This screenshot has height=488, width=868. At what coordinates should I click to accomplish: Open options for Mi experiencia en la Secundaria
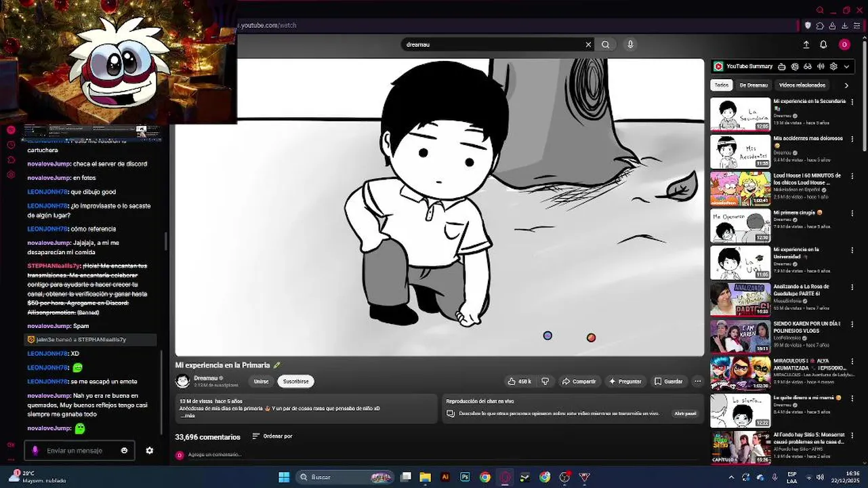(x=852, y=102)
